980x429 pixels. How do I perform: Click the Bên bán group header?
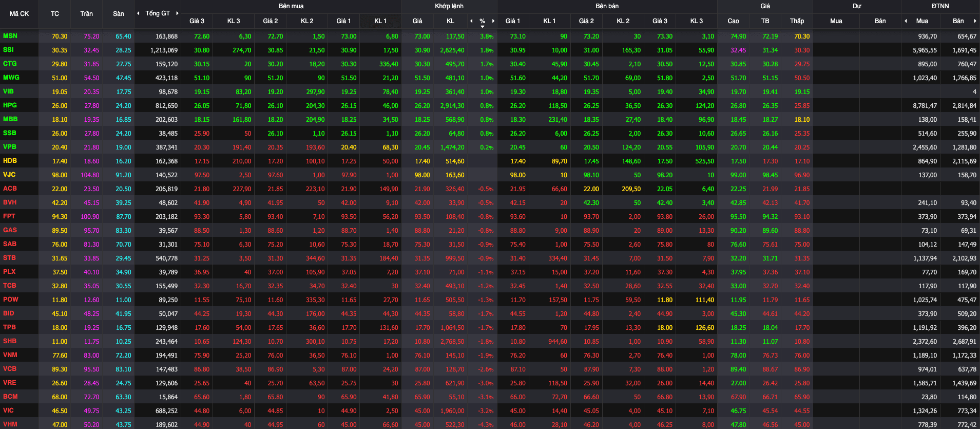point(607,6)
